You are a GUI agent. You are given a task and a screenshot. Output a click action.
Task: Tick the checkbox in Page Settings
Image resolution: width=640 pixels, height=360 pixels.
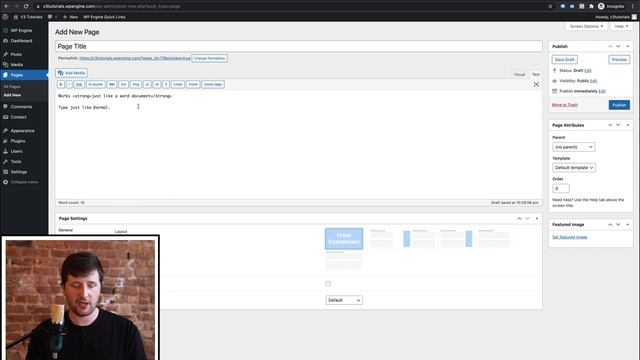coord(328,283)
